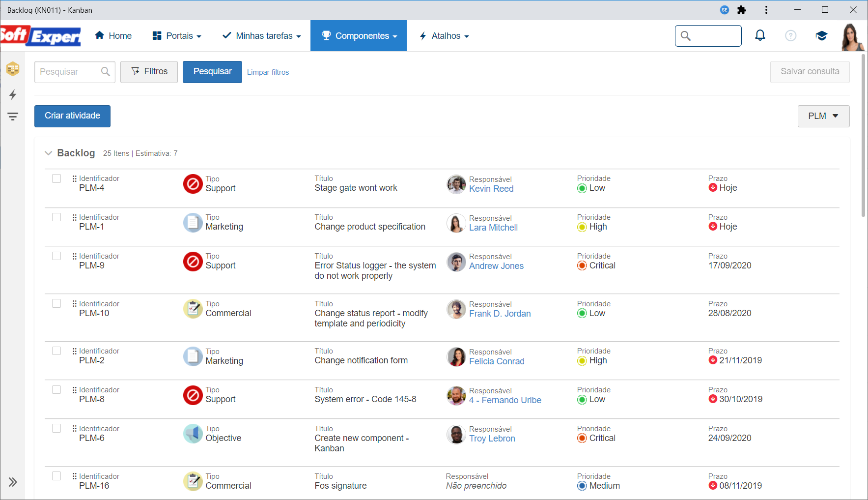This screenshot has width=868, height=500.
Task: Click the magnifier in Pesquisar field
Action: (105, 72)
